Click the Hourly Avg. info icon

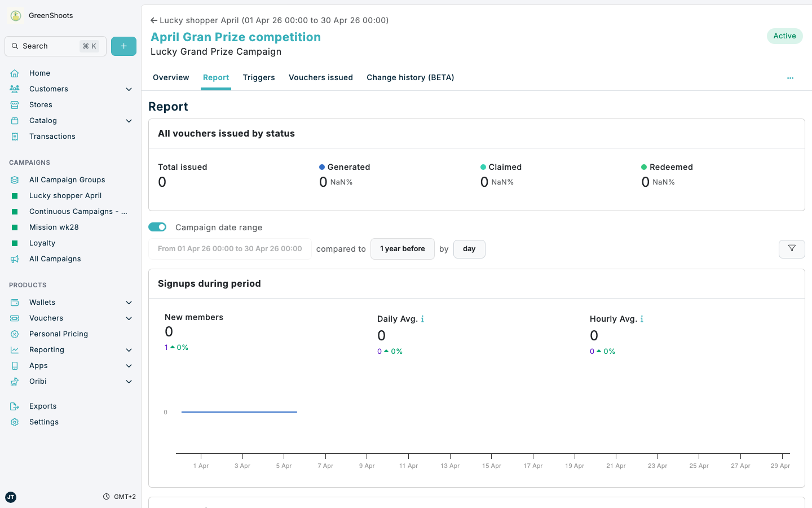click(642, 319)
